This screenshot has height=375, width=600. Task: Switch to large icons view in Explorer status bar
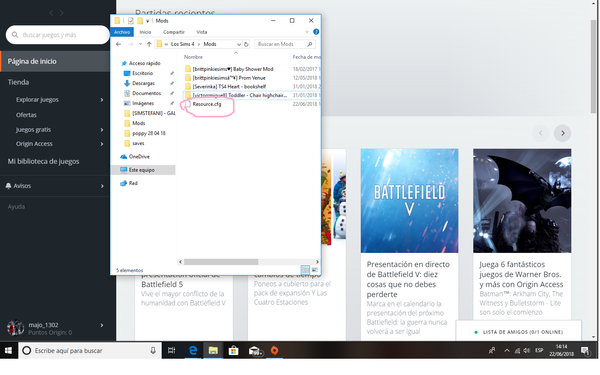[x=315, y=270]
